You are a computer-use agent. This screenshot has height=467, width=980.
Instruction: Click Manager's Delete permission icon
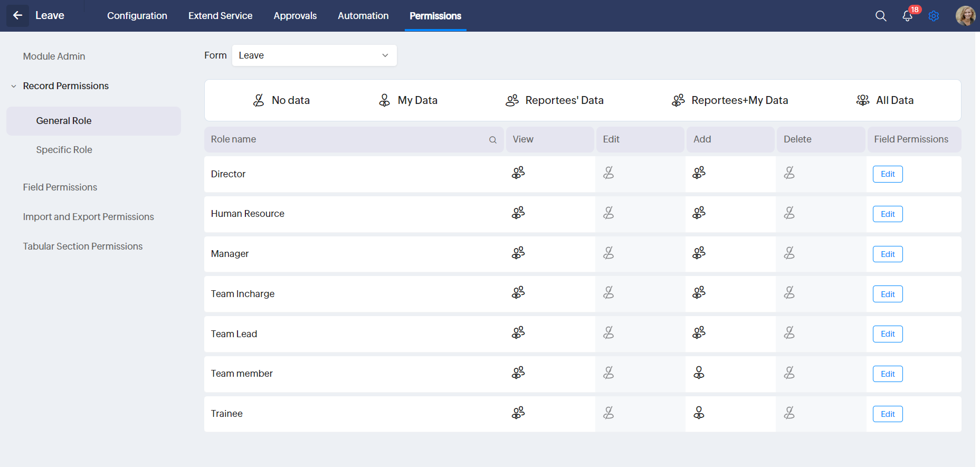[x=789, y=253]
